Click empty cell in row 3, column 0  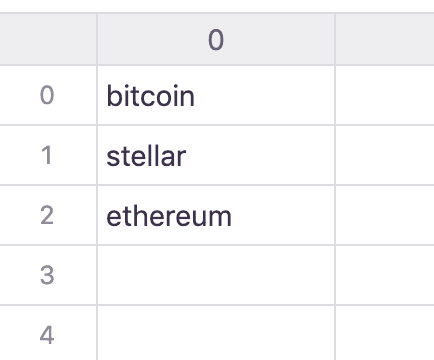(216, 275)
